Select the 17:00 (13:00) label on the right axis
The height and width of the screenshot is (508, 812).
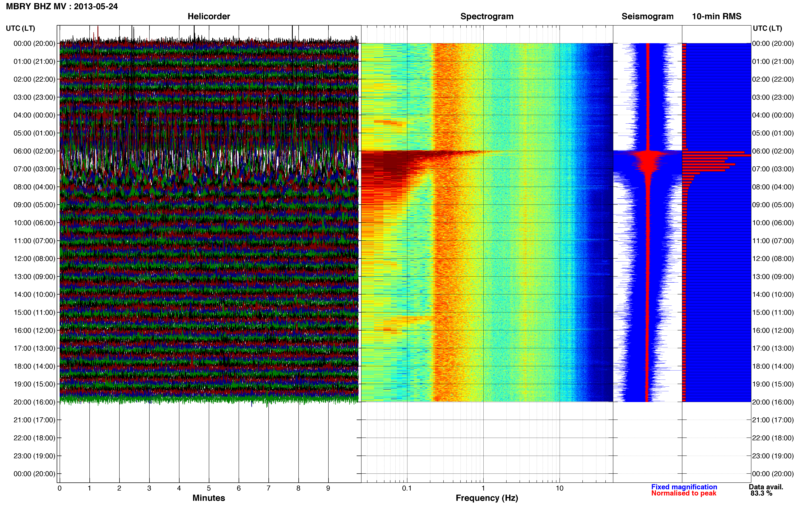pos(773,348)
